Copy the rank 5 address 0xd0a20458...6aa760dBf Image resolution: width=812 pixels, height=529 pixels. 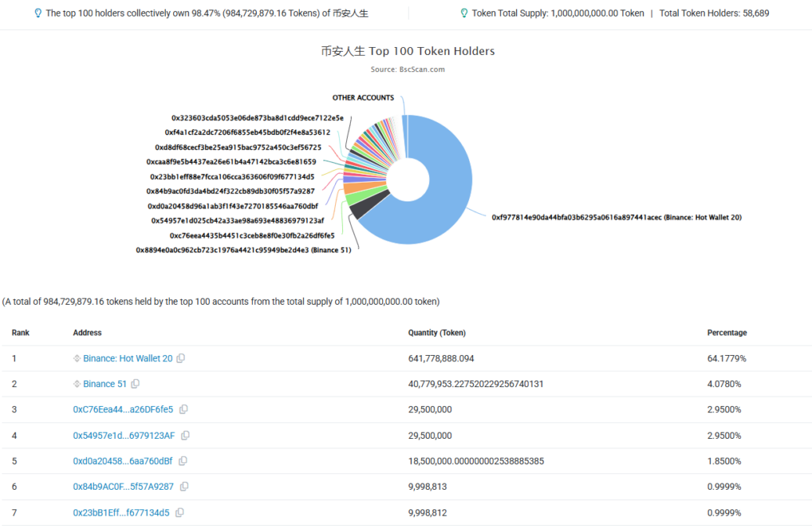183,461
